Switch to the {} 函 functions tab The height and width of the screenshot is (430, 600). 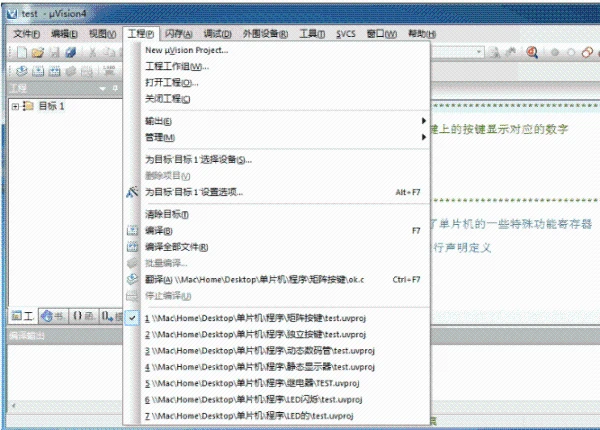pyautogui.click(x=84, y=316)
